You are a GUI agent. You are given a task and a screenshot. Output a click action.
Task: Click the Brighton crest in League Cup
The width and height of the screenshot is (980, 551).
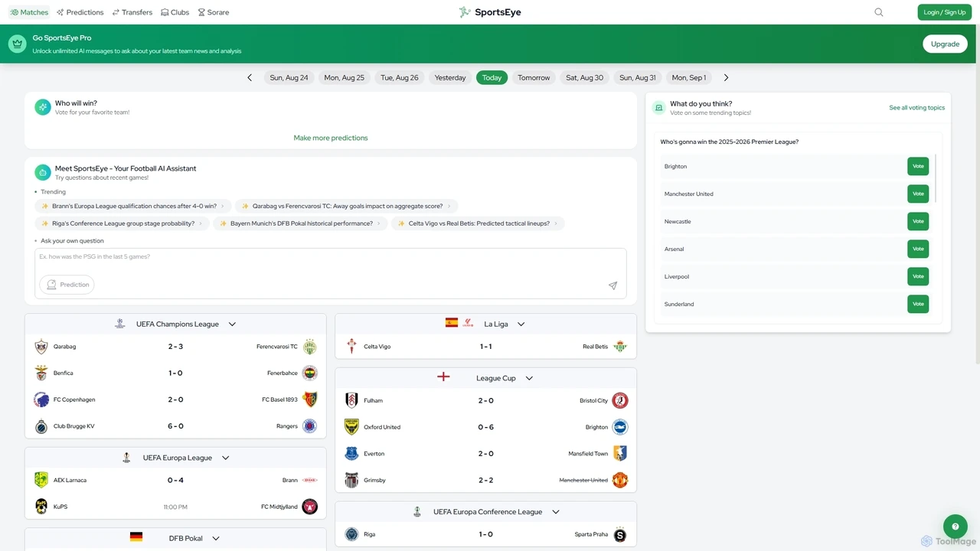(x=620, y=427)
